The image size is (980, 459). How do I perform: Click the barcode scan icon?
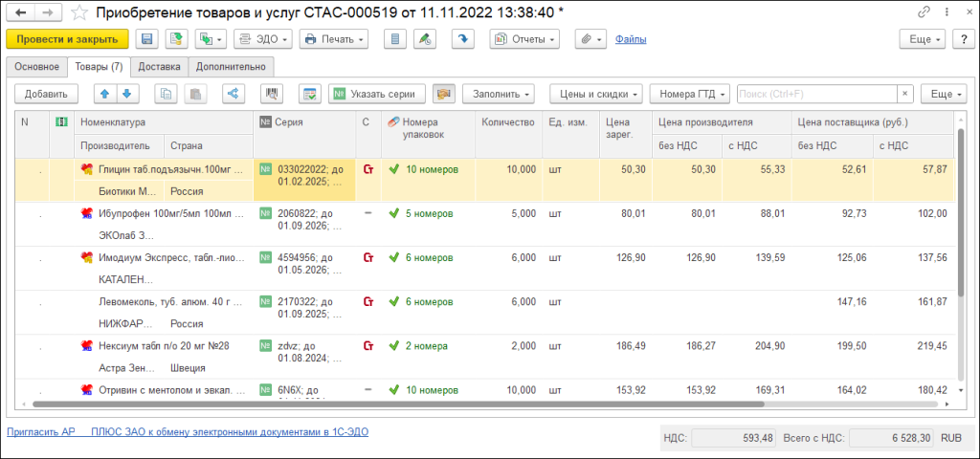click(x=272, y=94)
